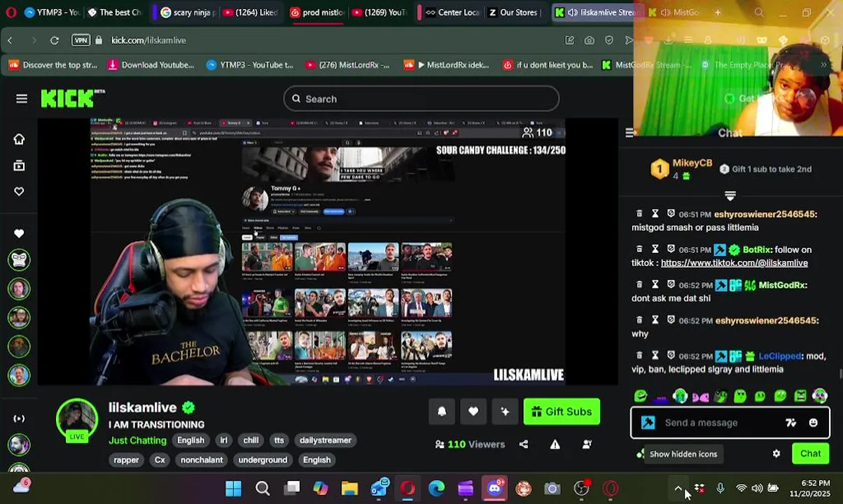The width and height of the screenshot is (843, 504).
Task: Open the Following heart outline icon in sidebar
Action: tap(19, 191)
